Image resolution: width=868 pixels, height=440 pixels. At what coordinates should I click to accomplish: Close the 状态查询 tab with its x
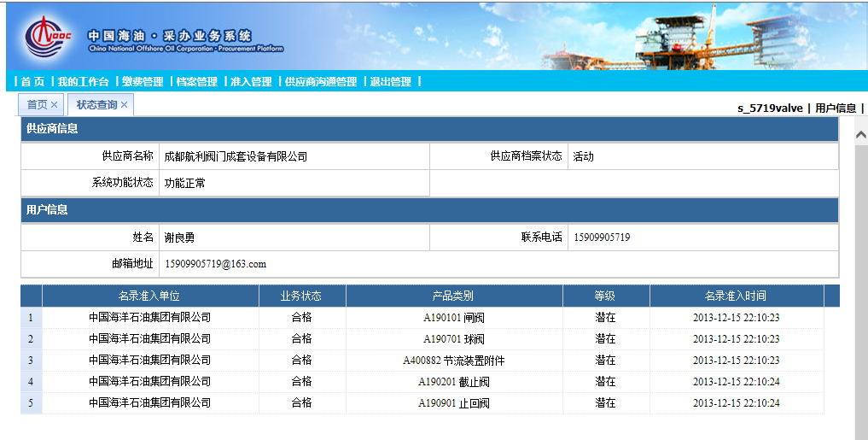pos(124,105)
